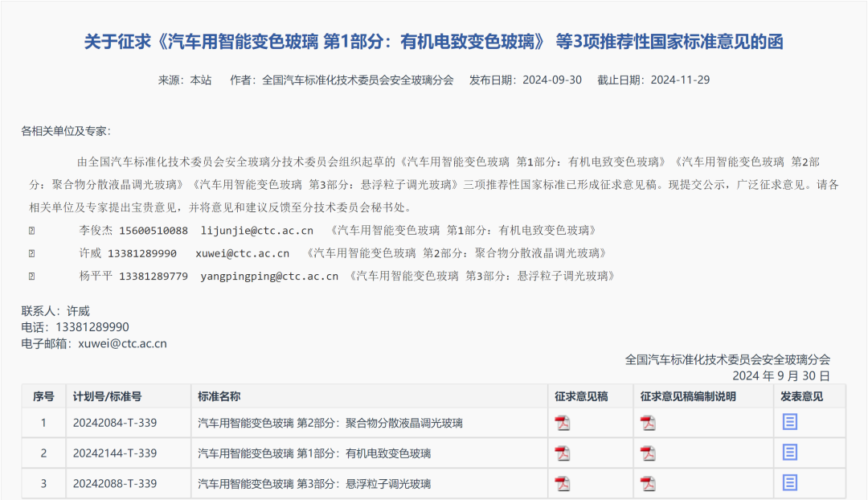Click the 发表意见 column header

coord(801,396)
